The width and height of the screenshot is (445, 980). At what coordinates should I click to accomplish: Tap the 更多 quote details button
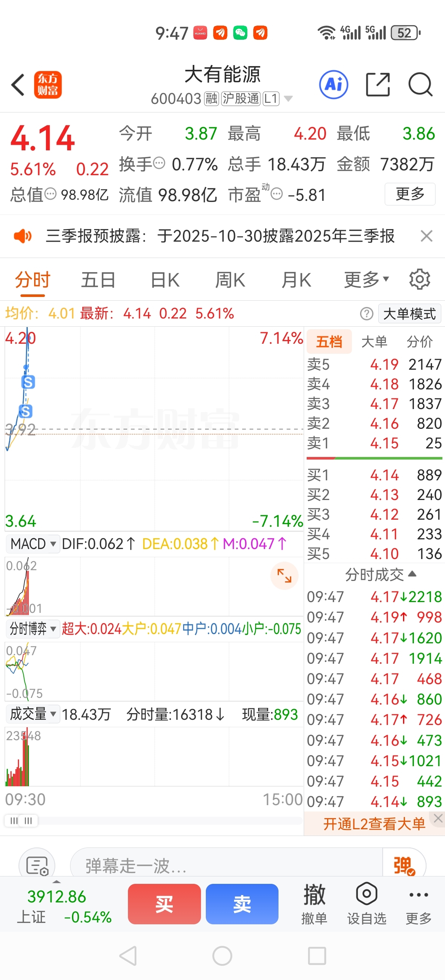pyautogui.click(x=410, y=194)
